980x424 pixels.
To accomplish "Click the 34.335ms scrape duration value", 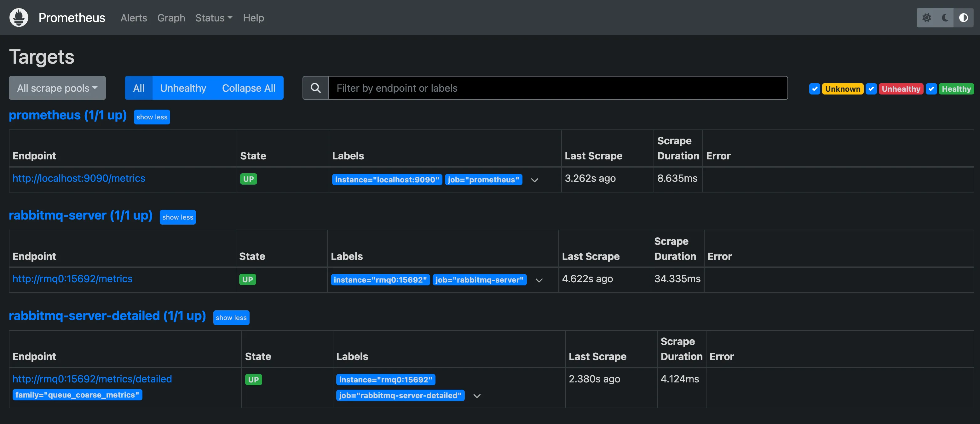I will point(677,279).
